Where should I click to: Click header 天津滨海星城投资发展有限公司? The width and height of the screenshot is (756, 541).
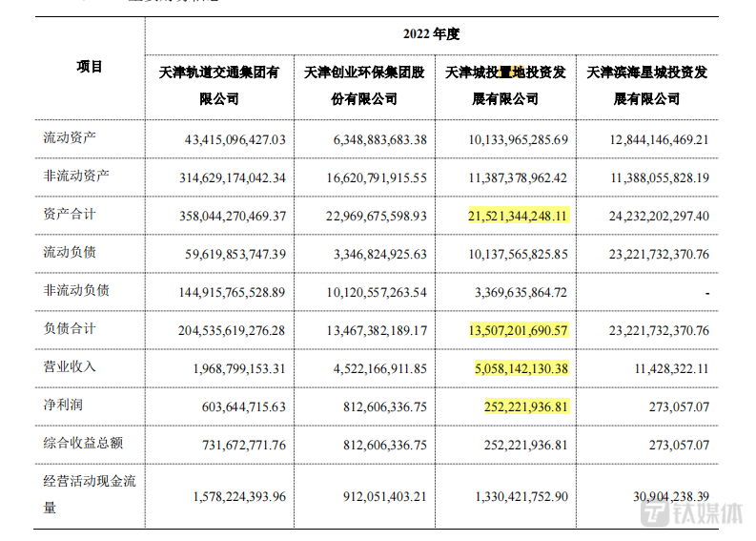pos(646,86)
